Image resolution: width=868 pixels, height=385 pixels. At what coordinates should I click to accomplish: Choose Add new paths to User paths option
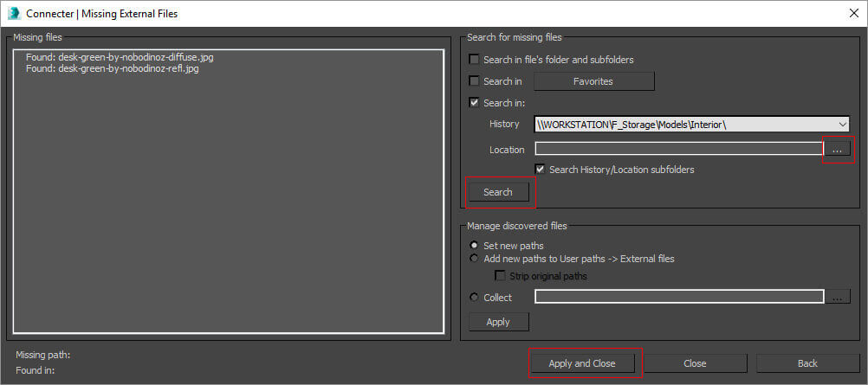[x=474, y=259]
